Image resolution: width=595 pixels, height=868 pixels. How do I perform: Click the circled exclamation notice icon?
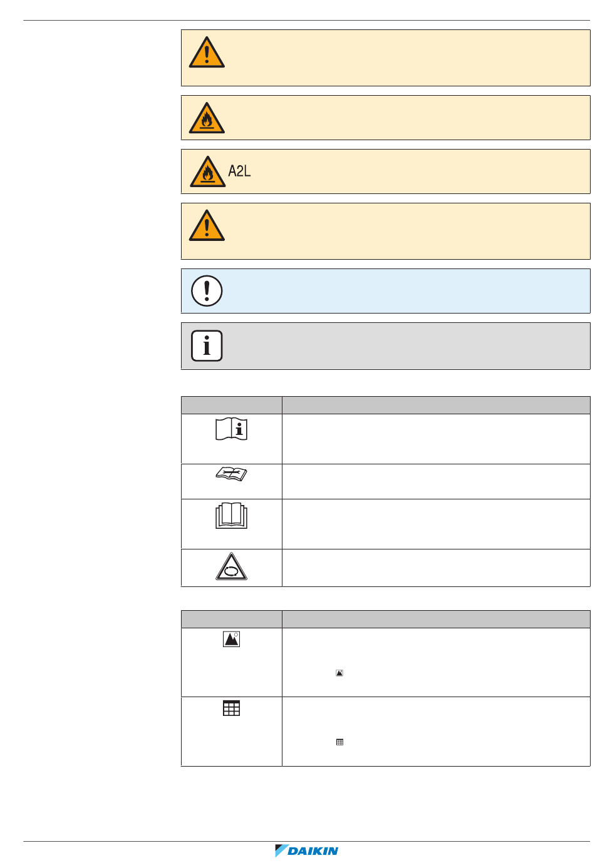pyautogui.click(x=207, y=291)
